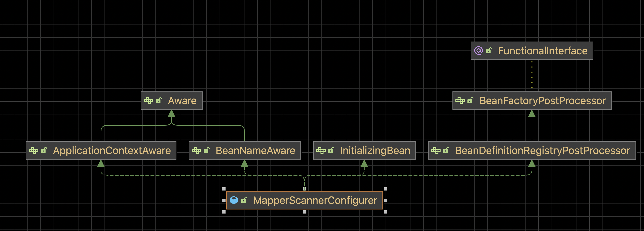Click the @ annotation icon on FunctionalInterface
This screenshot has height=231, width=644.
point(478,51)
